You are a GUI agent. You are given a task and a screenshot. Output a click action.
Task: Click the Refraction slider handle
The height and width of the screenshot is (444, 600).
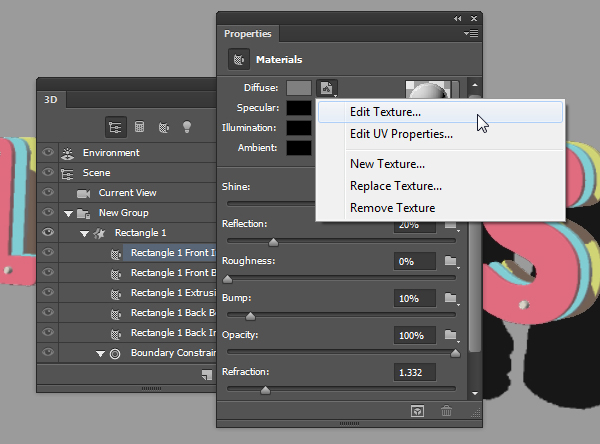pyautogui.click(x=265, y=390)
